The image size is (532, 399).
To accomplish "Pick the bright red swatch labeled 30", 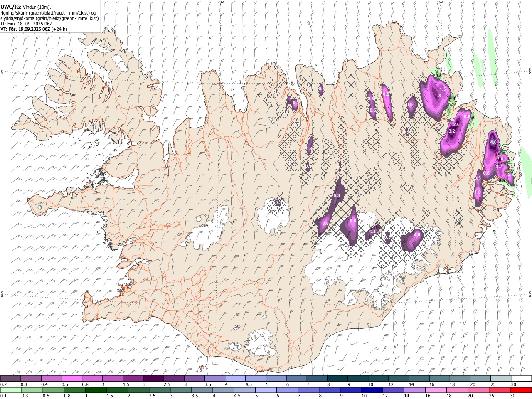I will tap(521, 390).
